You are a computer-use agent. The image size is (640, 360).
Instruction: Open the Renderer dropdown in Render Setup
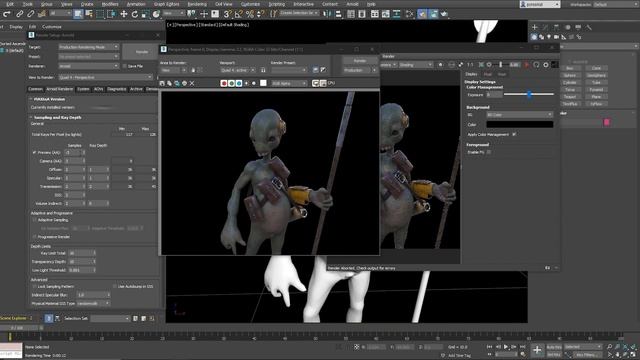click(89, 66)
